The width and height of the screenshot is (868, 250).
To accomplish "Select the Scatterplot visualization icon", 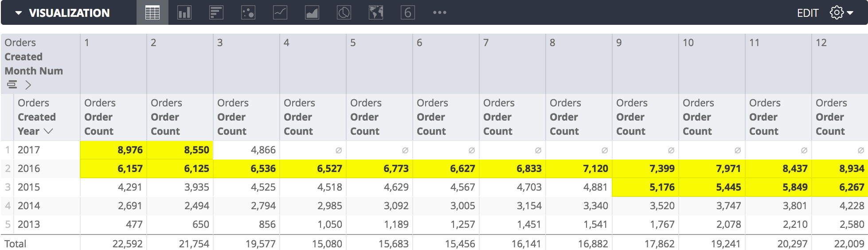I will (x=248, y=12).
